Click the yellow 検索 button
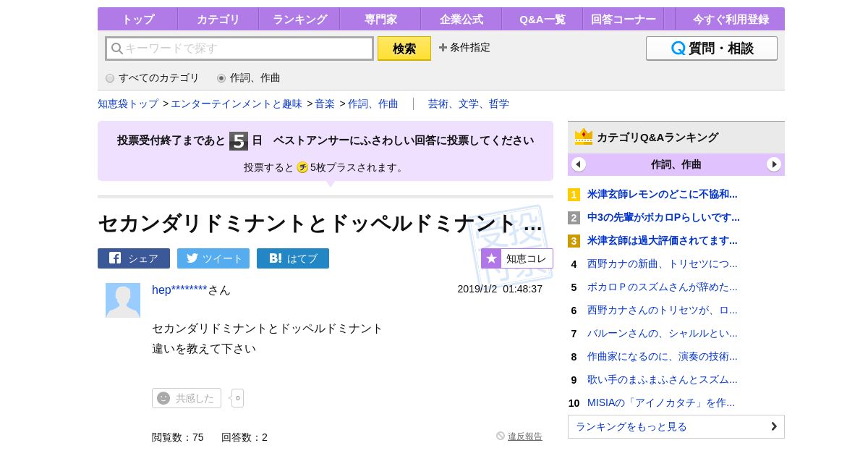Viewport: 868px width, 456px height. (x=404, y=48)
